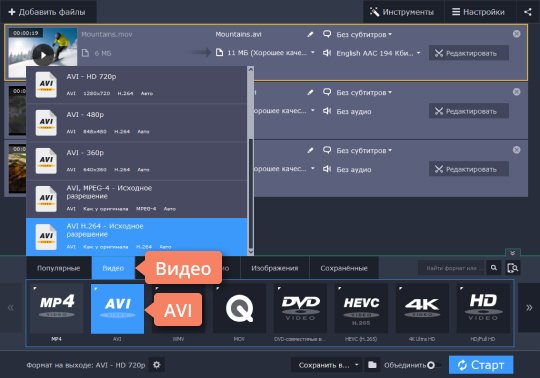Switch to the Видео tab
Image resolution: width=540 pixels, height=378 pixels.
point(113,268)
